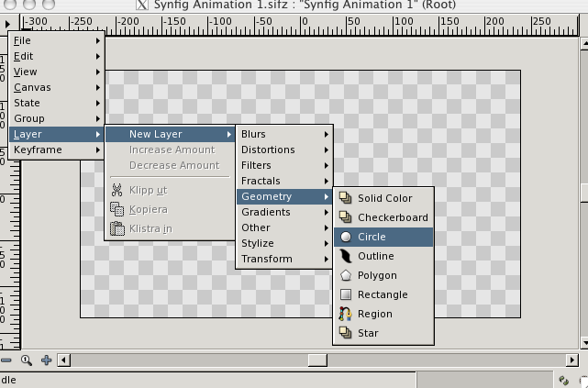Open the File submenu
Screen dimensions: 588x388
(56, 40)
